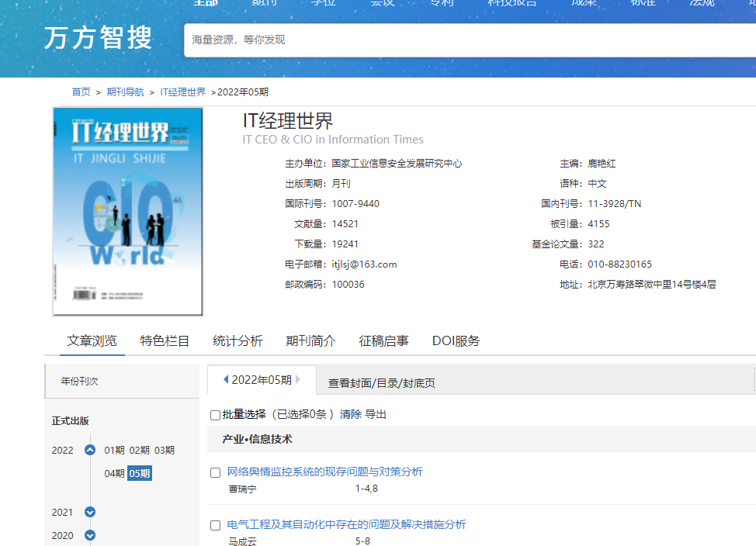756x546 pixels.
Task: Click author name 曹瑞宁
Action: point(242,489)
